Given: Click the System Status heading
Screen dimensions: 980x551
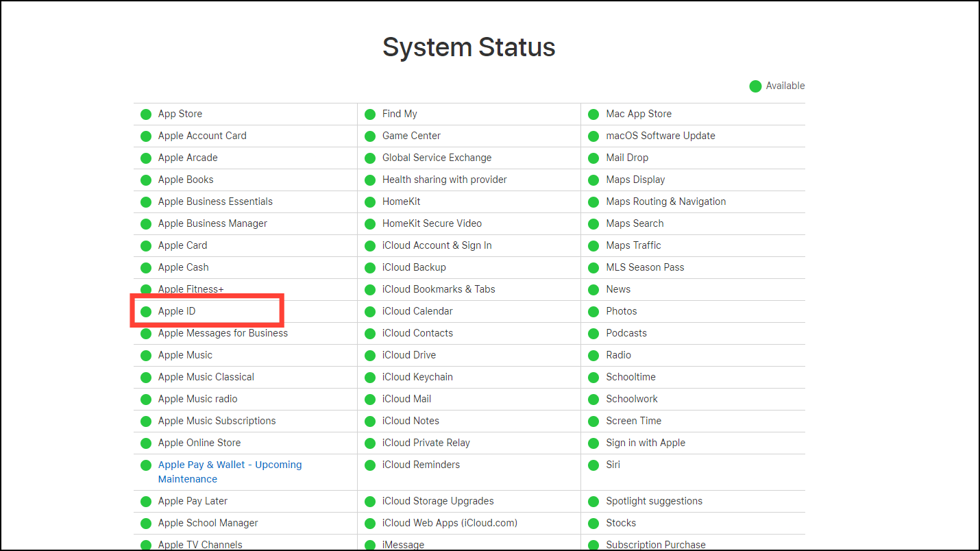Looking at the screenshot, I should 469,47.
